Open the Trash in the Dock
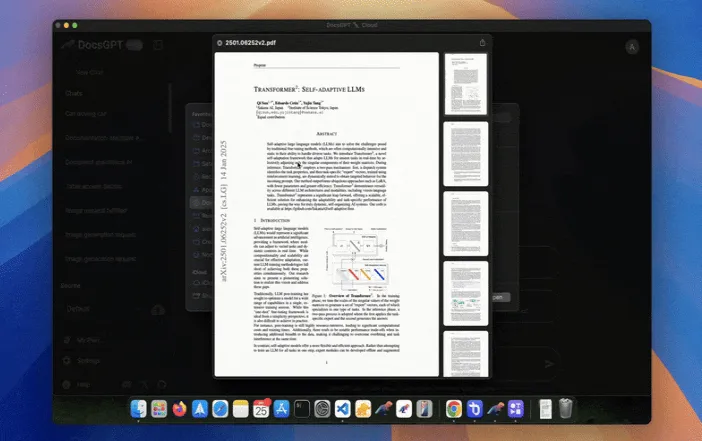The width and height of the screenshot is (702, 441). (566, 408)
